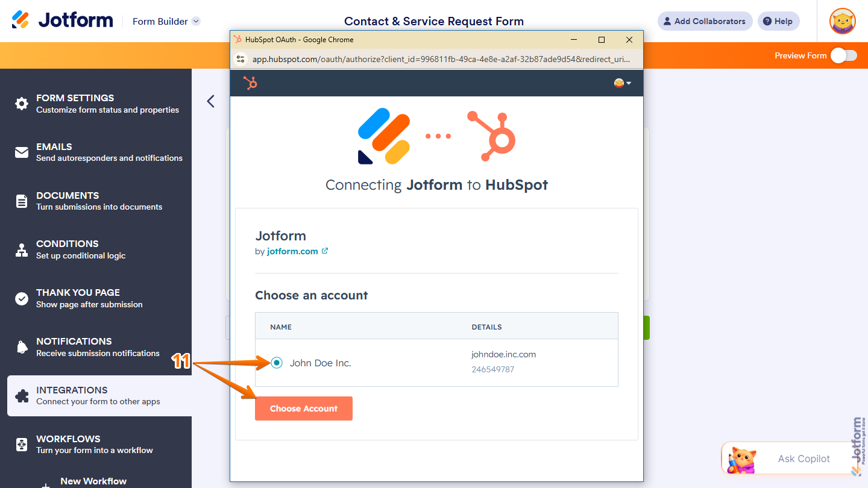The height and width of the screenshot is (488, 868).
Task: Click the John Doe Inc. account name
Action: pos(320,363)
